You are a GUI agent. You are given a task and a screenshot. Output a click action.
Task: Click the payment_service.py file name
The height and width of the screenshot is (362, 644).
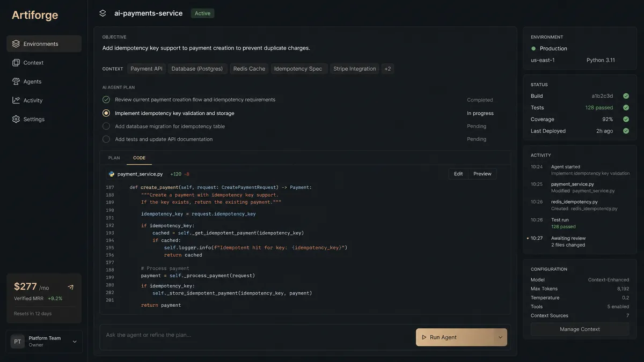[x=140, y=174]
